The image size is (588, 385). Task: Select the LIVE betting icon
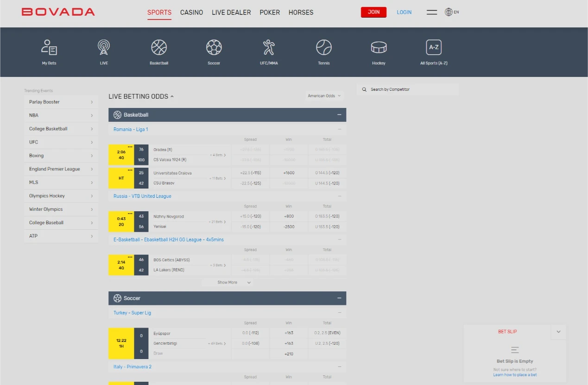pyautogui.click(x=103, y=51)
